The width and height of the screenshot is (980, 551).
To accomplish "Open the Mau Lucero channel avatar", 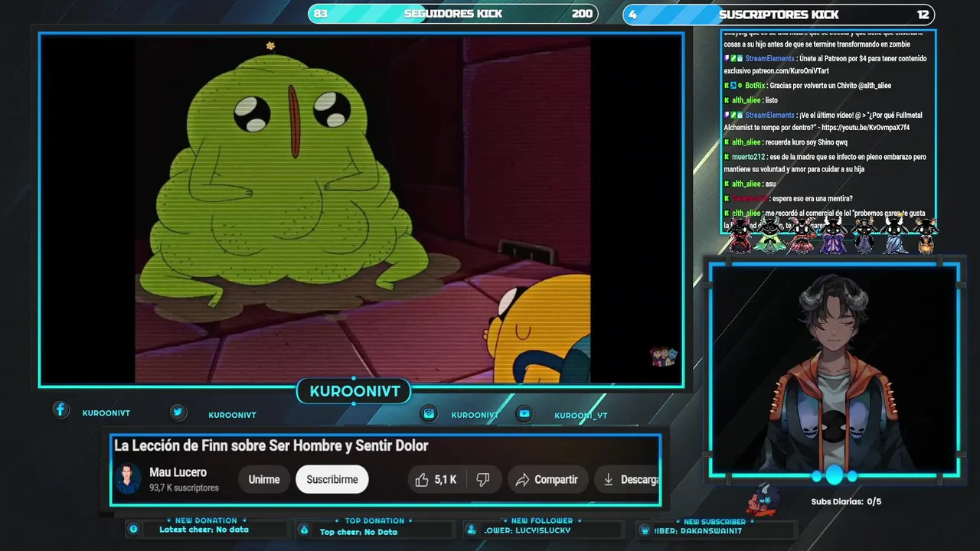I will pos(129,479).
